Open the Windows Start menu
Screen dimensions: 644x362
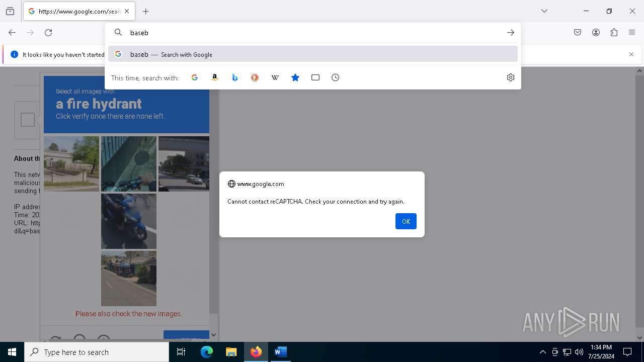click(x=12, y=352)
